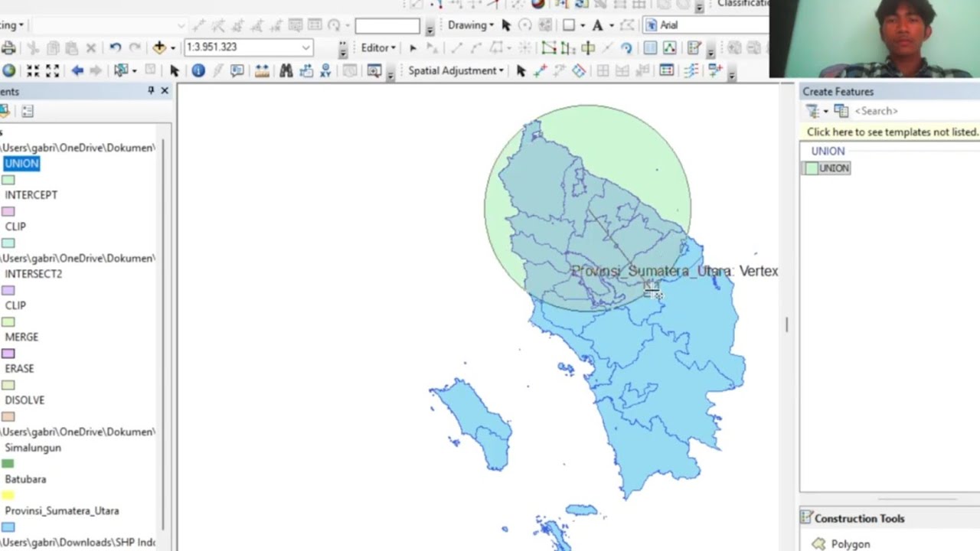Screen dimensions: 980x551
Task: Click Multiple Displacement Links tool
Action: click(580, 70)
